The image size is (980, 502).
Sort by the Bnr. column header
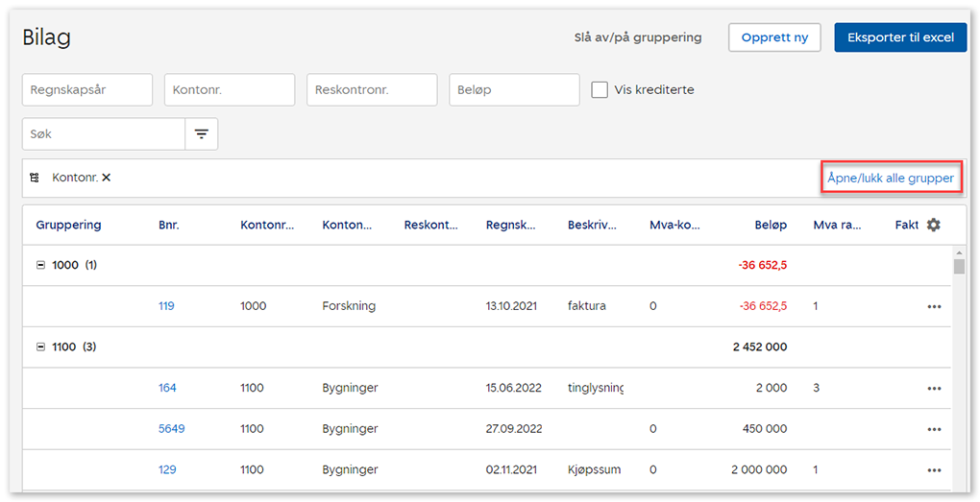[x=168, y=225]
